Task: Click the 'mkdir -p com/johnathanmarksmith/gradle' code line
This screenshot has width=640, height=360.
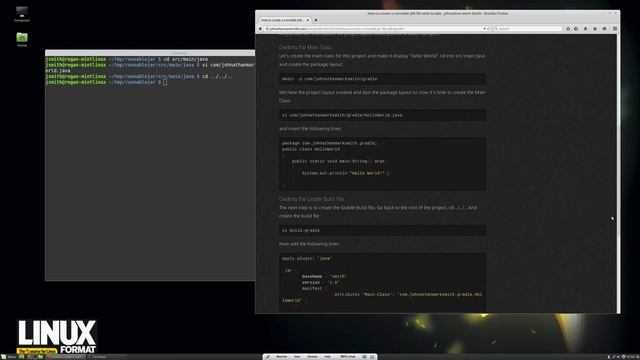Action: tap(329, 79)
